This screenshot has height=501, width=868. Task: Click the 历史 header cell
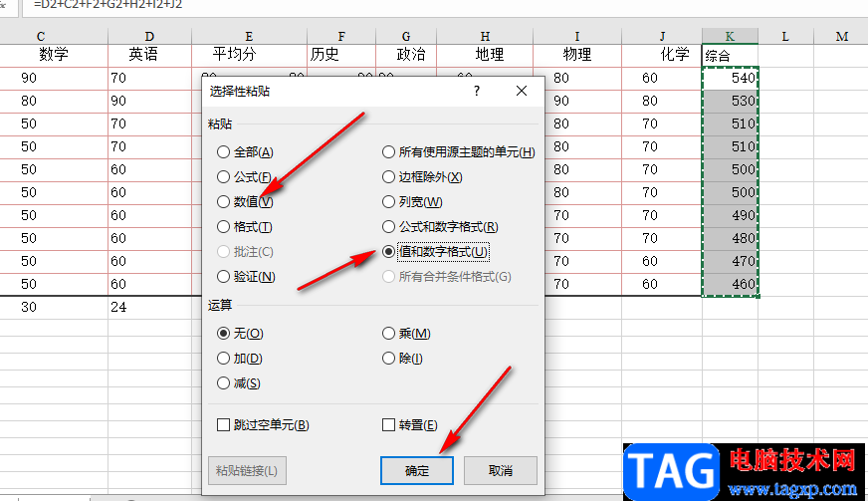coord(341,56)
